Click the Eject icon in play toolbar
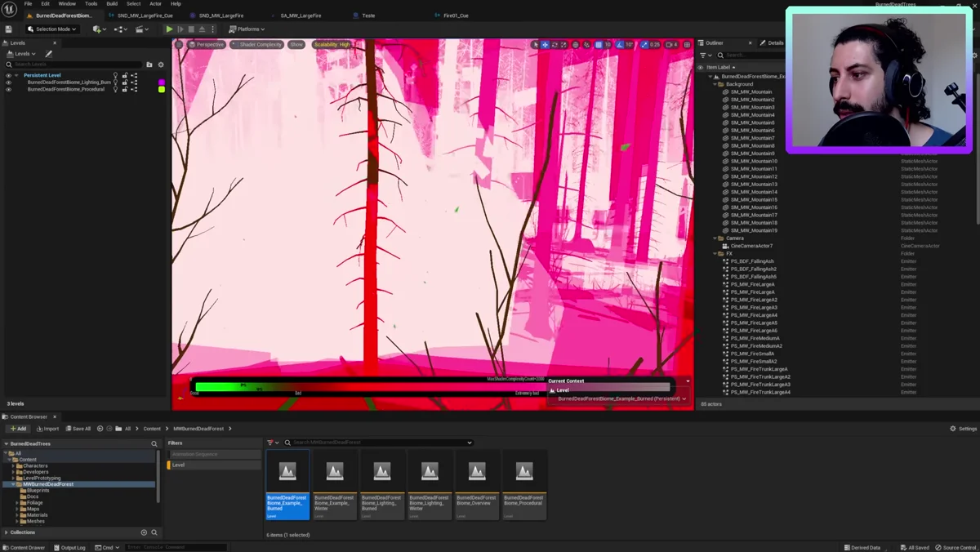 pos(202,29)
